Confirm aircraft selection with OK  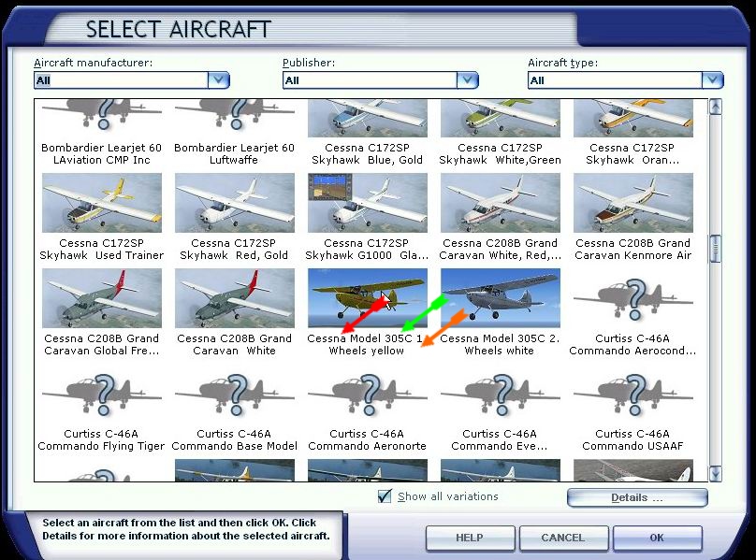click(658, 538)
